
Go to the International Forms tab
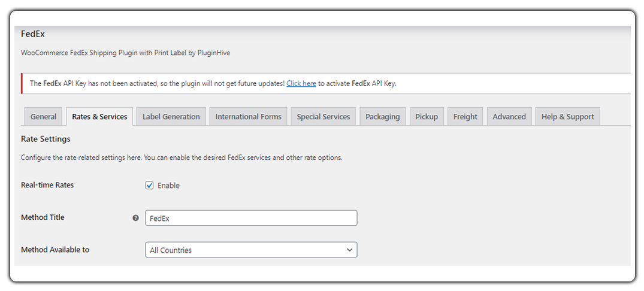pos(249,117)
